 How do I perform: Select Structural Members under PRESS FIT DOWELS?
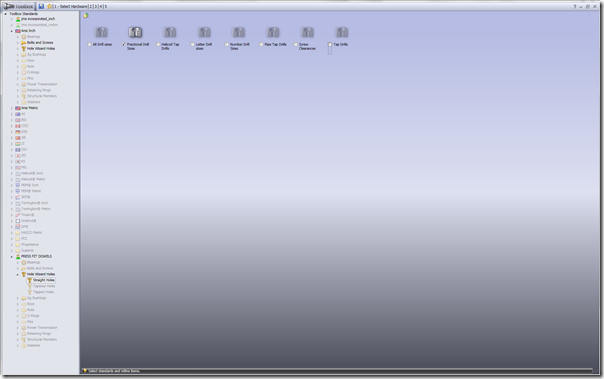point(42,339)
